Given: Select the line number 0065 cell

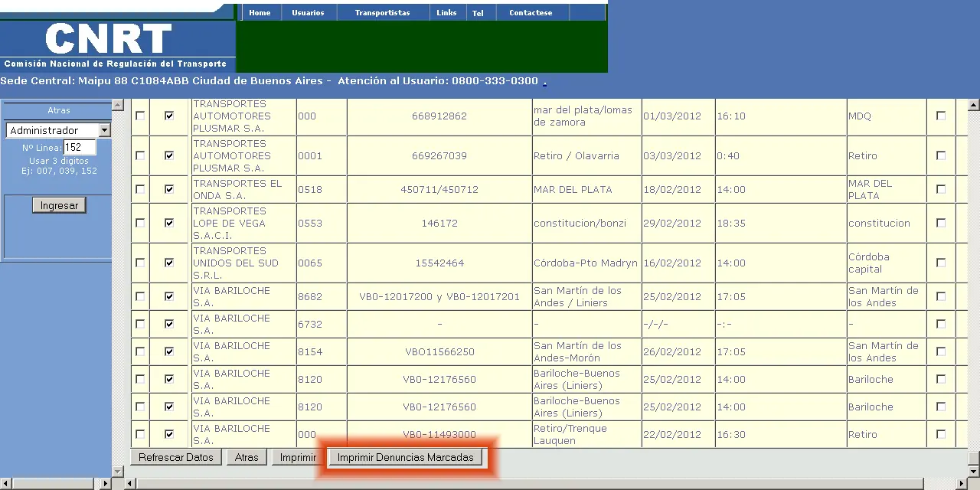Looking at the screenshot, I should point(322,263).
